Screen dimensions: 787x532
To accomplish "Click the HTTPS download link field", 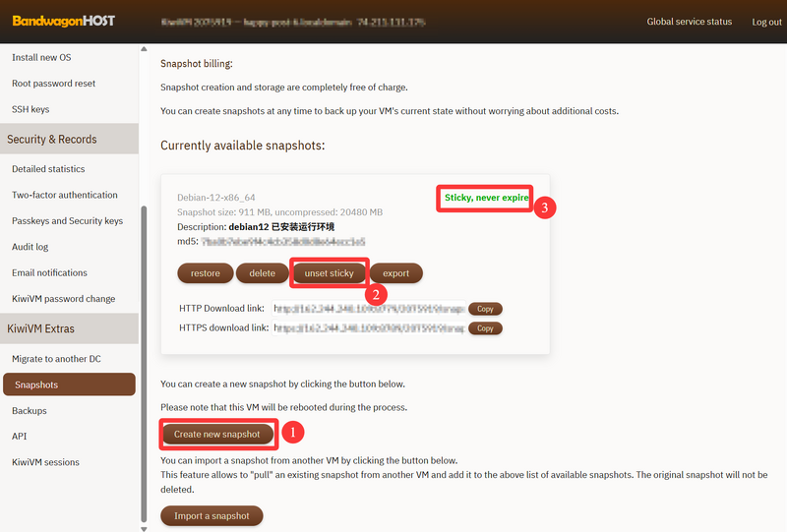I will [x=369, y=328].
